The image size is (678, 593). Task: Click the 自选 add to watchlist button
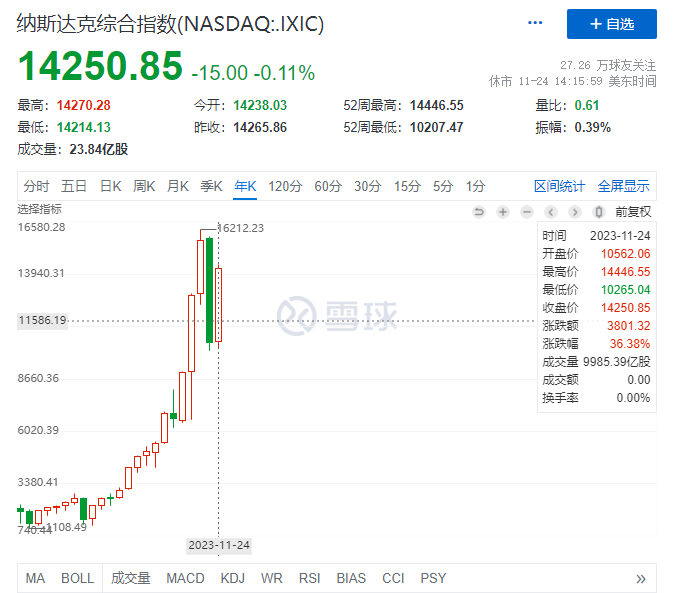tap(611, 24)
